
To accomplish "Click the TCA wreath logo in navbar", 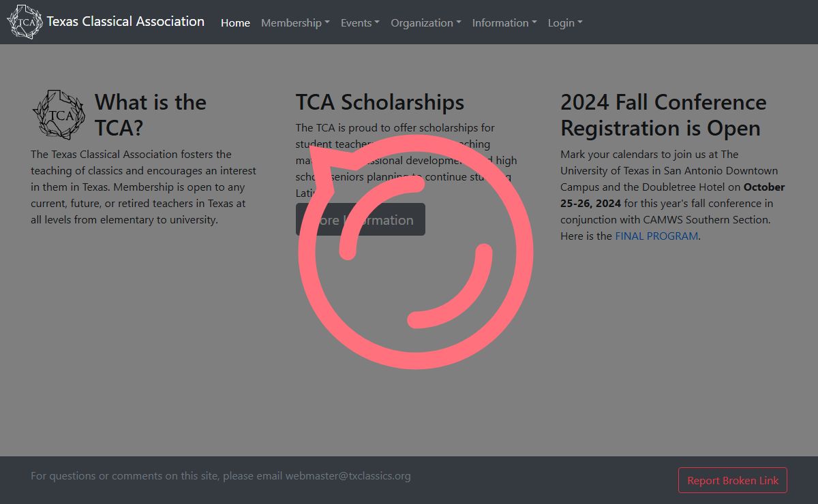I will click(24, 22).
